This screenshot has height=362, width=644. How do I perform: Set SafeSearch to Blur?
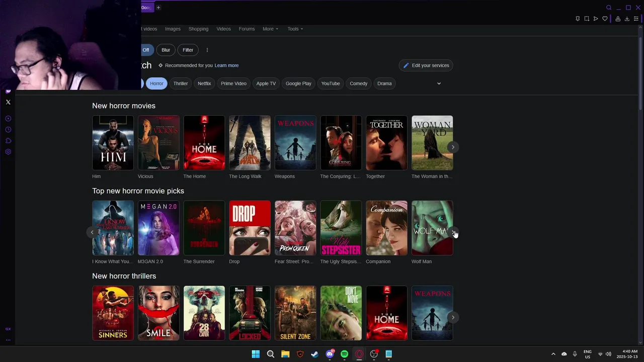click(166, 50)
